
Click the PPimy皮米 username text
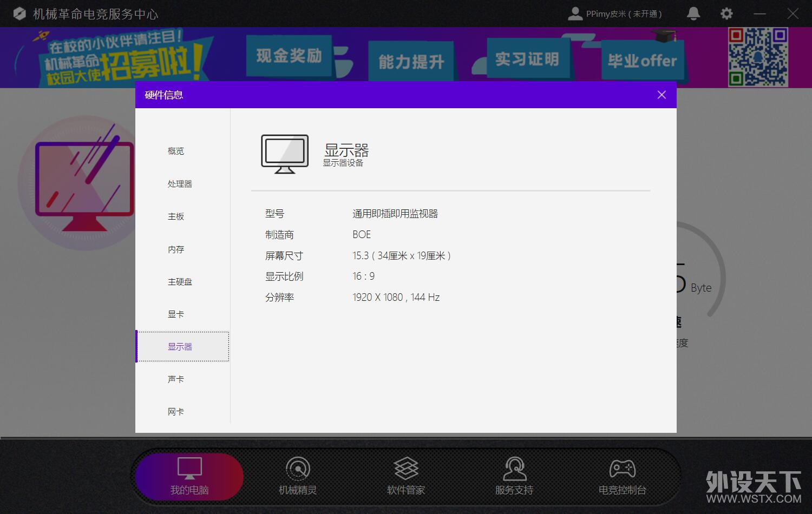click(x=624, y=14)
